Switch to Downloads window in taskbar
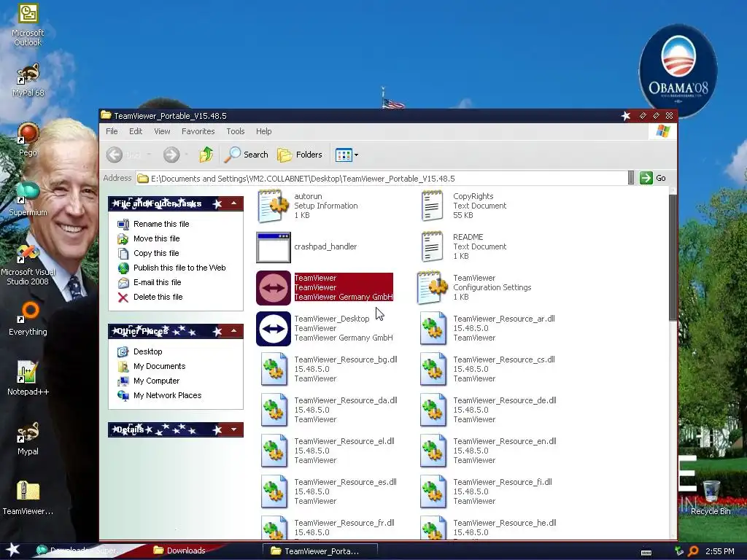This screenshot has height=560, width=747. [x=180, y=551]
